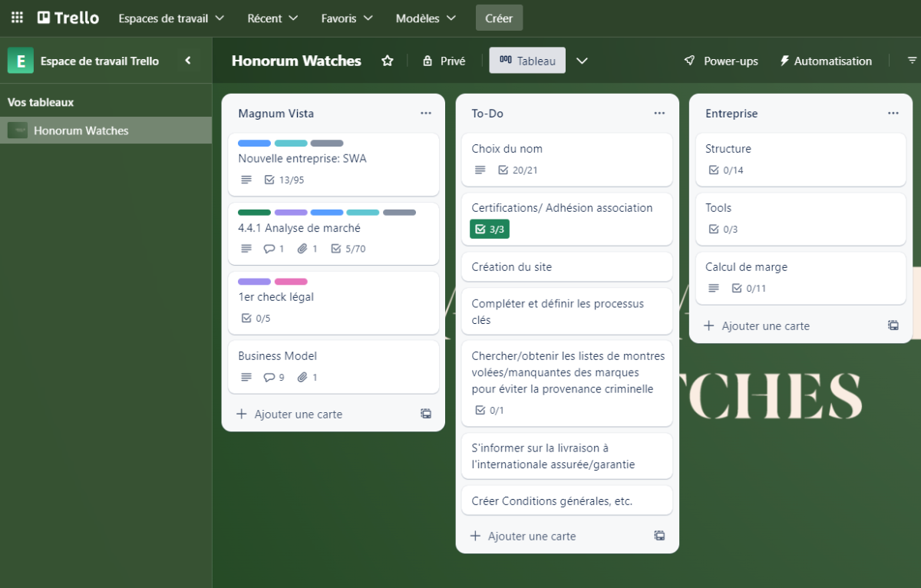Click description icon on Nouvelle entreprise: SWA
921x588 pixels.
click(x=246, y=180)
